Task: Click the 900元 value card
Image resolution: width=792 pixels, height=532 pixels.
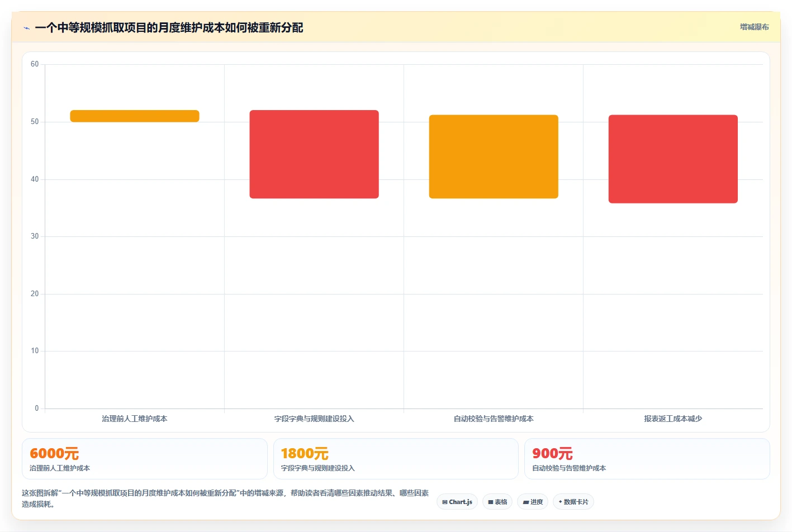Action: 647,459
